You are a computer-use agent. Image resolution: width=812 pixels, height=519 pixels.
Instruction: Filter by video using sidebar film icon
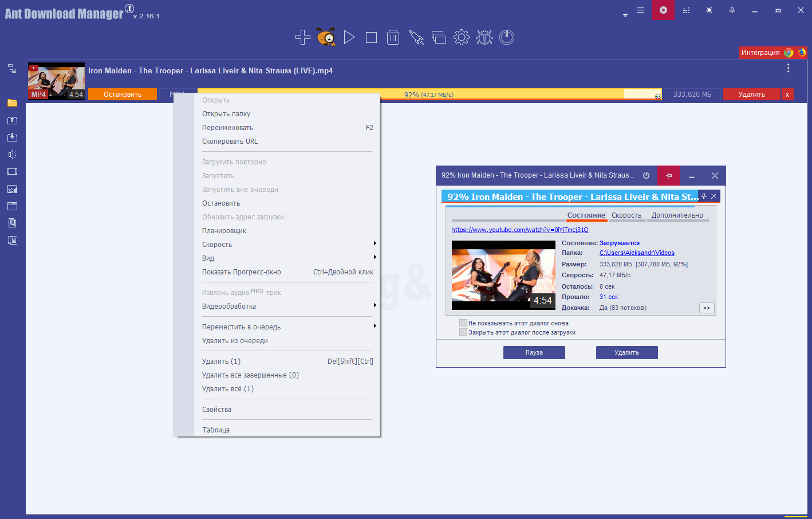[x=12, y=172]
